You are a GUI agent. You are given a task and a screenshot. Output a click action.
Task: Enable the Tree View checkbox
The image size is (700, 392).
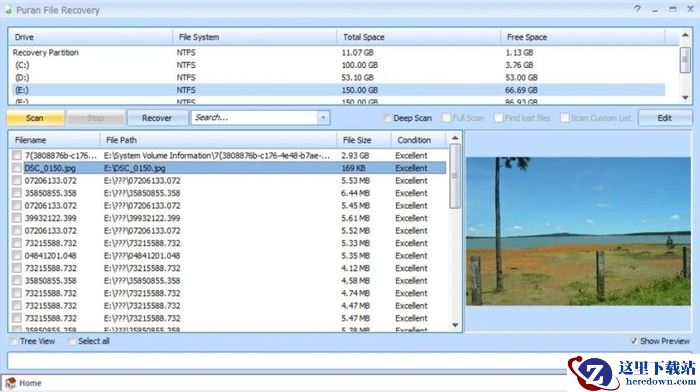(x=14, y=341)
